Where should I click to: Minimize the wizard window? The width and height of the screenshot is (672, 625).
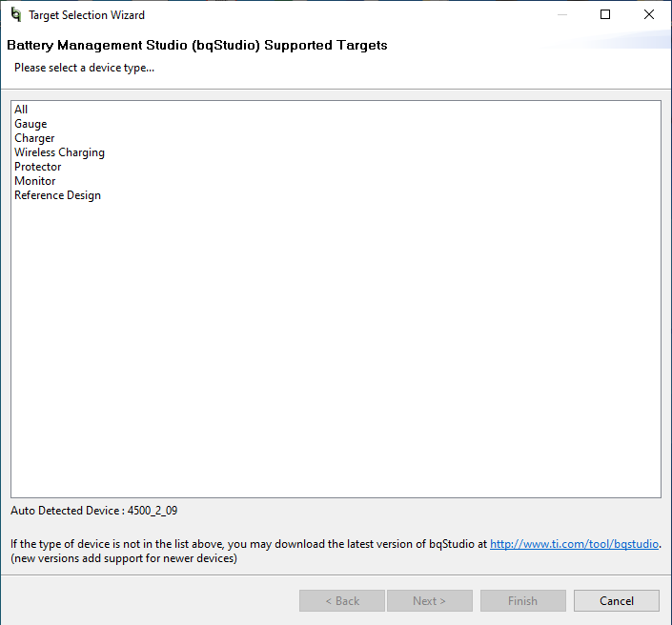(x=562, y=14)
